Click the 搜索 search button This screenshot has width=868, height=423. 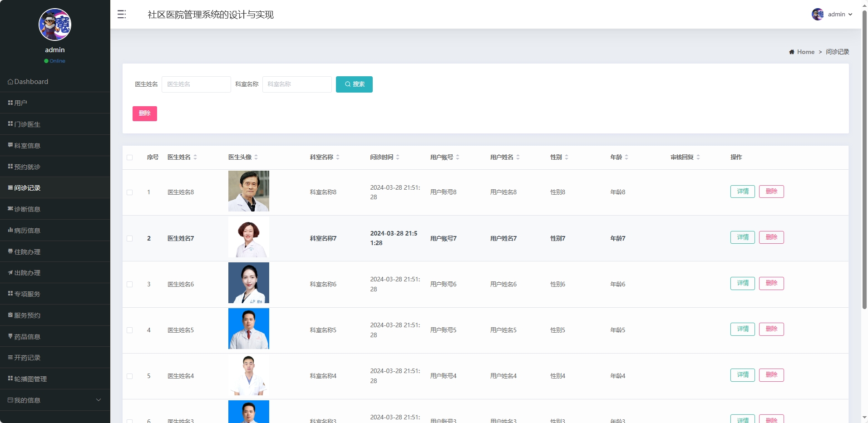[x=354, y=84]
